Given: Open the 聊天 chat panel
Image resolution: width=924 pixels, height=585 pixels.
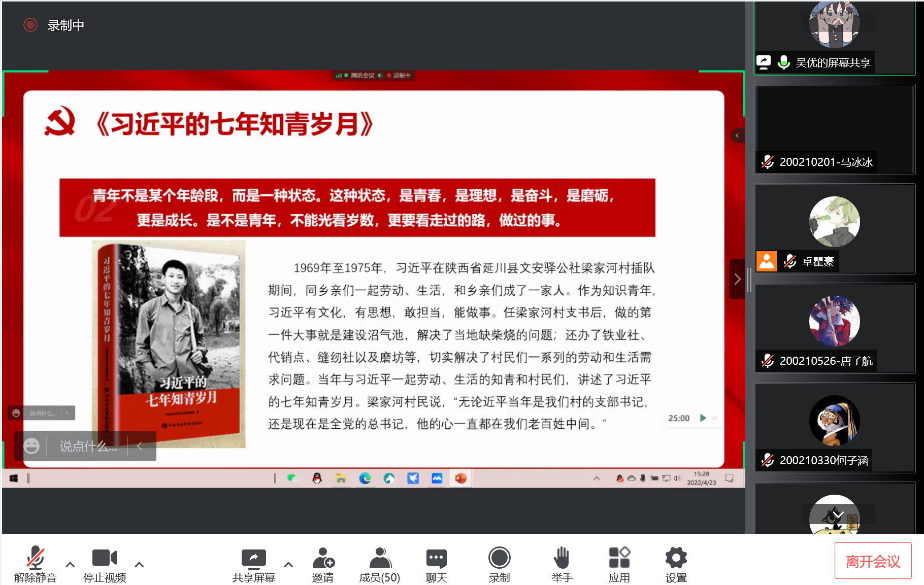Looking at the screenshot, I should [x=436, y=557].
